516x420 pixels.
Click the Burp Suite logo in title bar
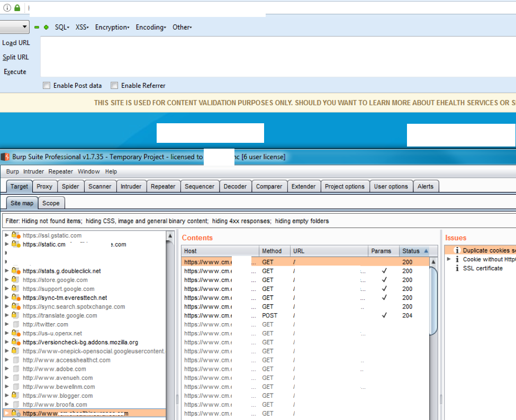[6, 157]
